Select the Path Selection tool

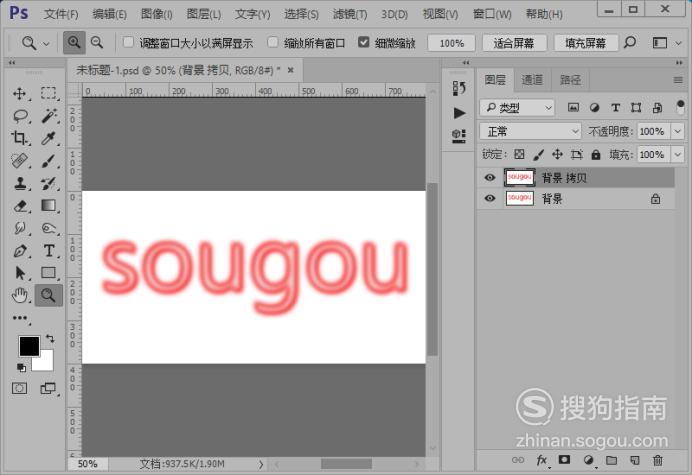pyautogui.click(x=20, y=273)
